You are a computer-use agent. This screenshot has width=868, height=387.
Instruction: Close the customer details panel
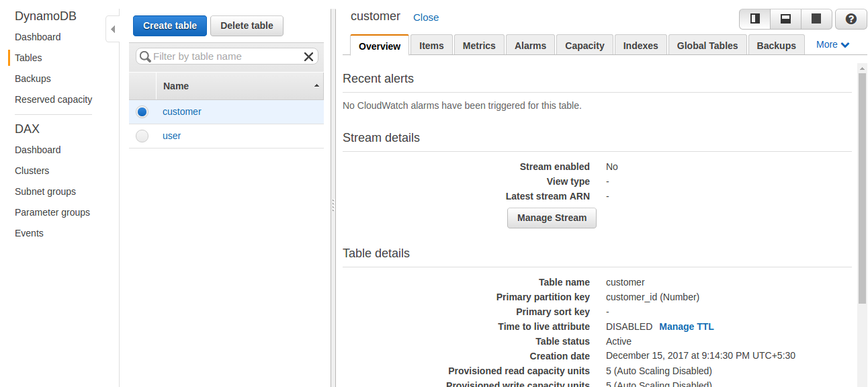pos(426,17)
